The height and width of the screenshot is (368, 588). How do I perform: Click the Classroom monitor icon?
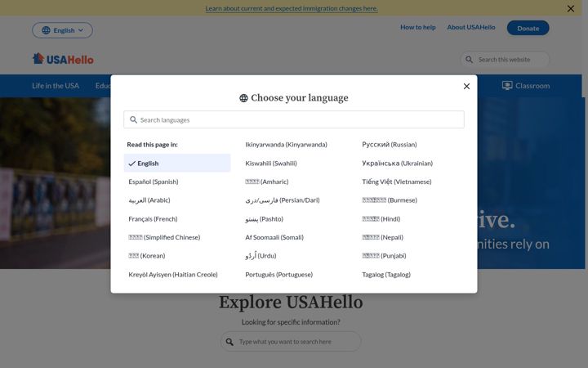pyautogui.click(x=507, y=86)
